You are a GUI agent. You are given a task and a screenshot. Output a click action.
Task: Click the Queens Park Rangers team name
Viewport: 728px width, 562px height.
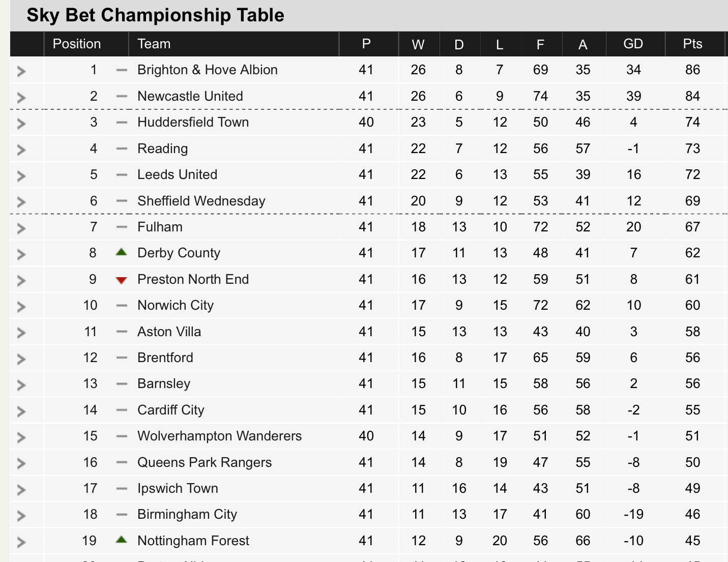(205, 462)
